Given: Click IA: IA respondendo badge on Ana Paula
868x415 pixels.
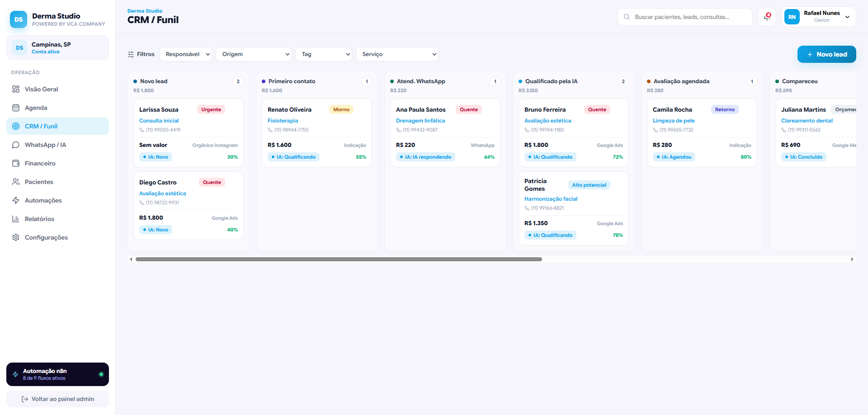Looking at the screenshot, I should click(x=425, y=157).
